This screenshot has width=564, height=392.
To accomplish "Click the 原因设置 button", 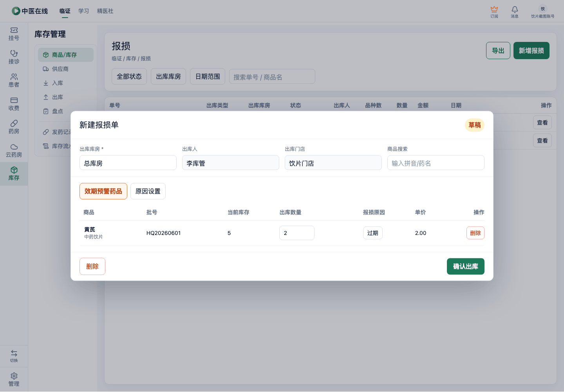I will pos(148,191).
